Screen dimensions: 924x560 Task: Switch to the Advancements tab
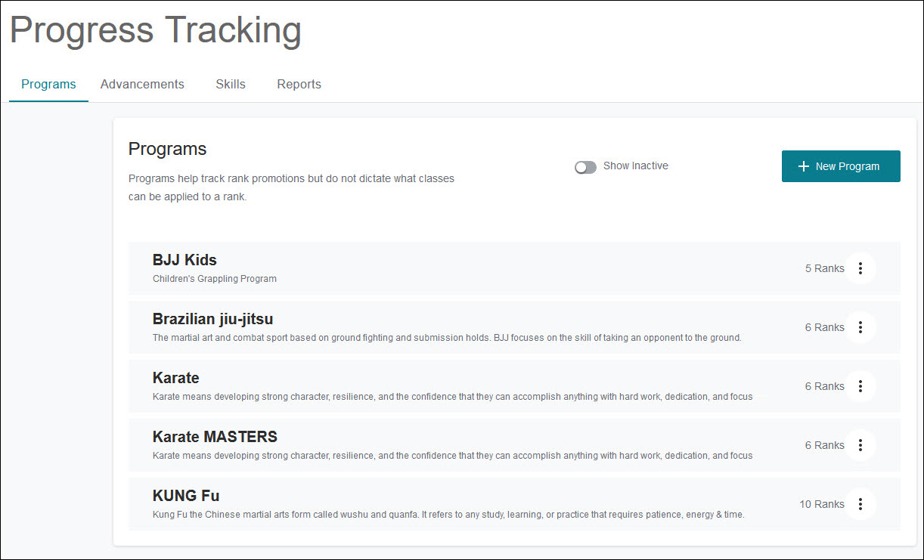[142, 85]
